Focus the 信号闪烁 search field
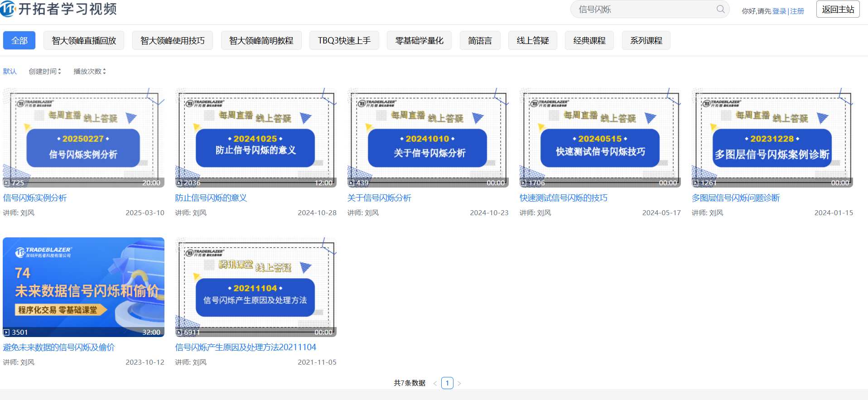 tap(643, 9)
